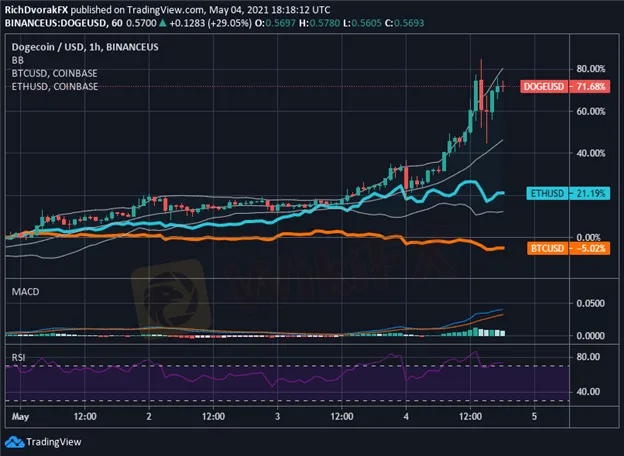Click the Low value L:0.5605

coord(362,23)
